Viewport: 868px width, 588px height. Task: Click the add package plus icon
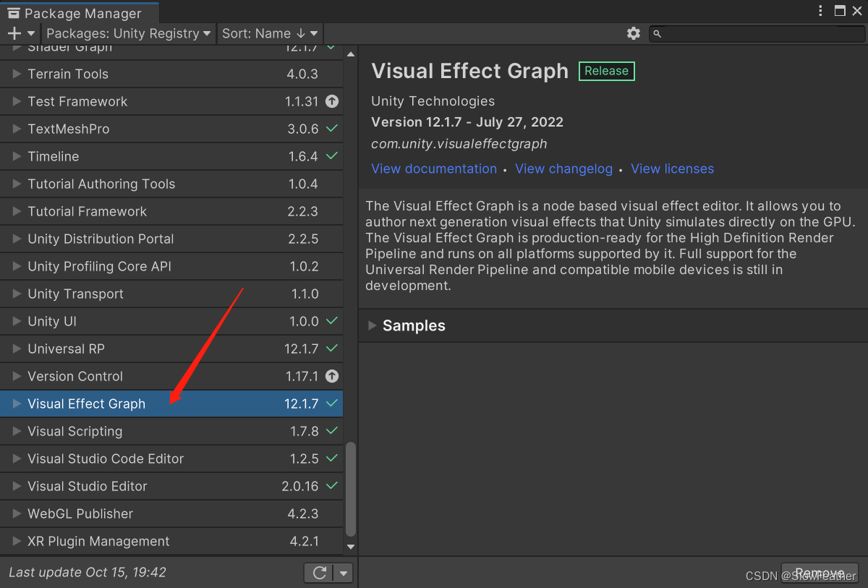click(x=14, y=33)
